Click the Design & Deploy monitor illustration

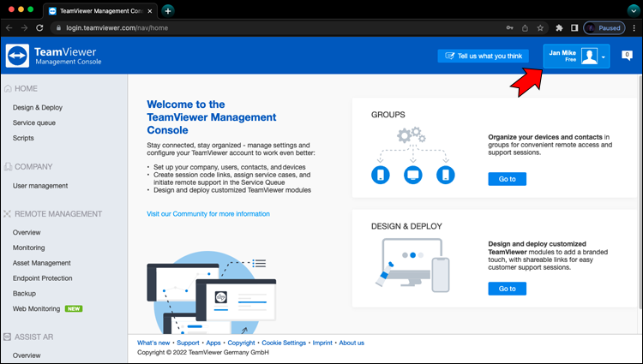412,266
